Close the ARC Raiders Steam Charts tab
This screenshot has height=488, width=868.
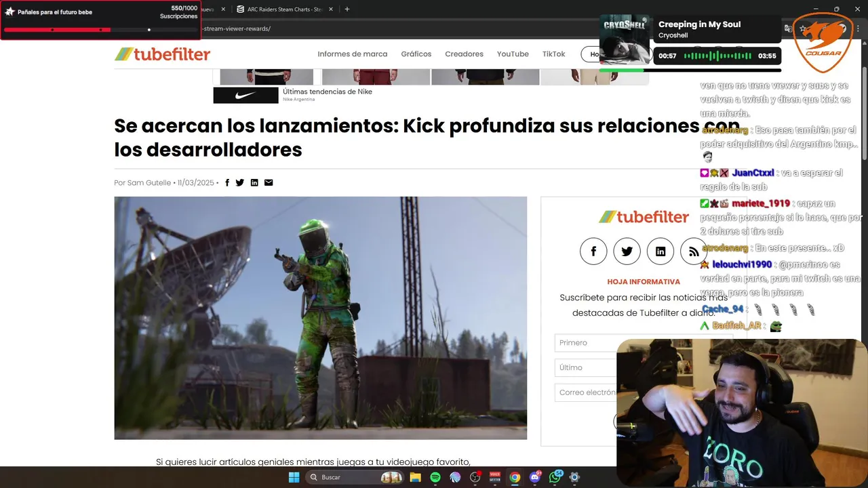(x=331, y=9)
